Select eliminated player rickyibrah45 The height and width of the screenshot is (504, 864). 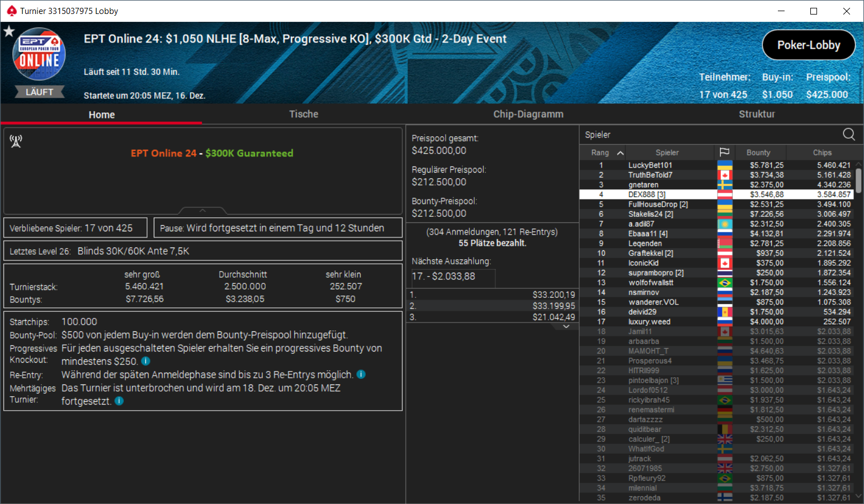[717, 400]
